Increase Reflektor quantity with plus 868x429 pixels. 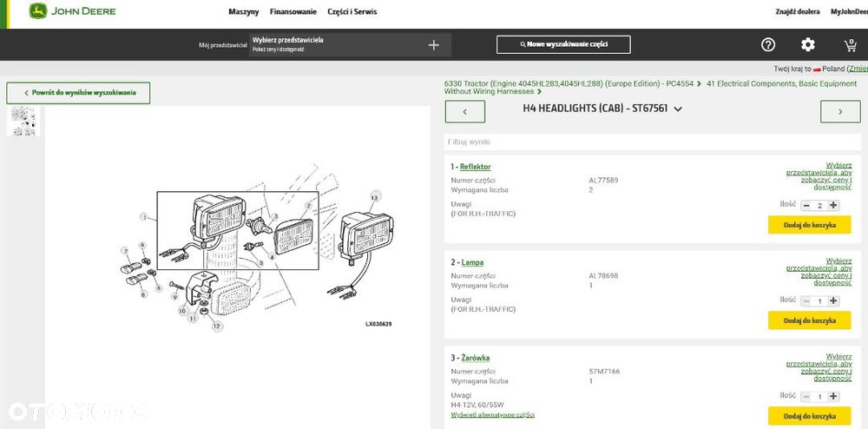[x=833, y=205]
